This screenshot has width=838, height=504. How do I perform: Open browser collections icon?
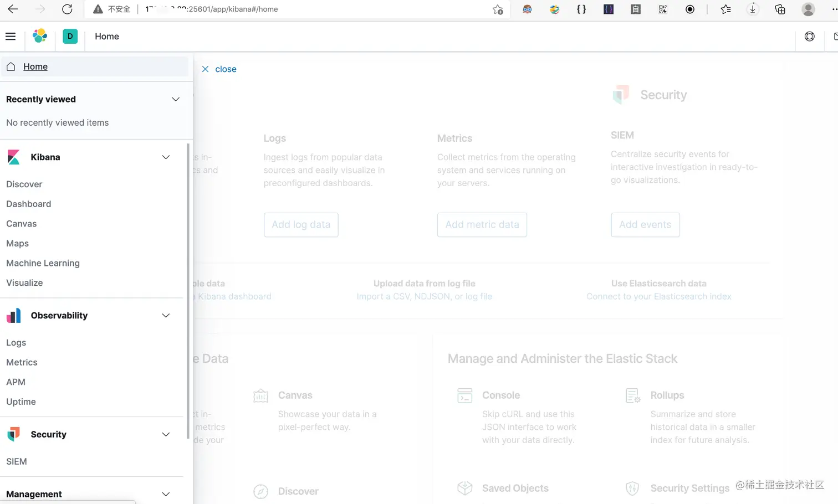780,9
